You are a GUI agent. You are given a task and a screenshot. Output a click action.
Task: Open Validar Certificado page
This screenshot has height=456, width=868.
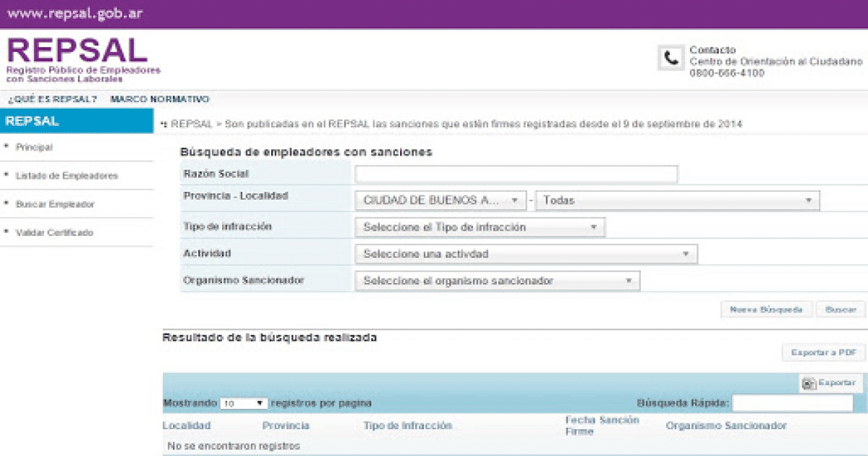coord(54,233)
